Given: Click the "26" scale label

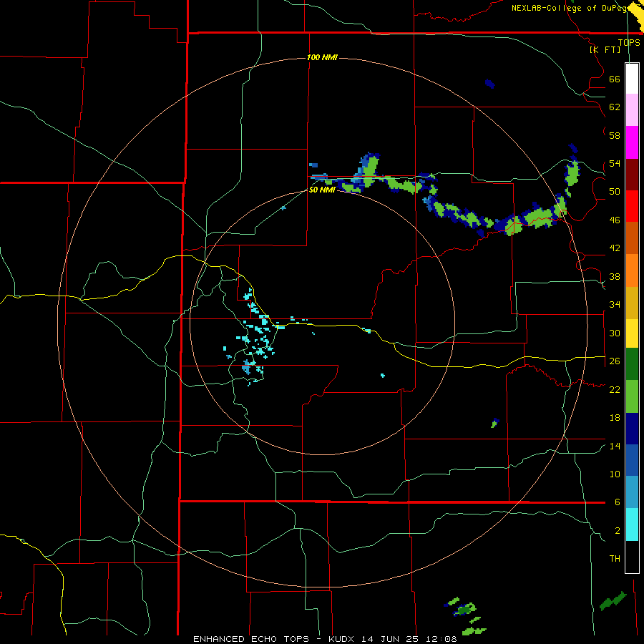Looking at the screenshot, I should [x=615, y=361].
